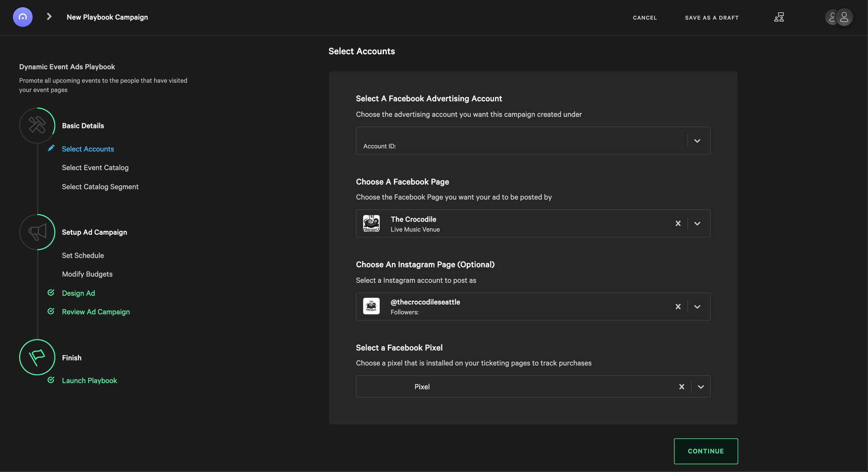Click the breadcrumb chevron arrow icon
The height and width of the screenshot is (472, 868).
click(49, 17)
